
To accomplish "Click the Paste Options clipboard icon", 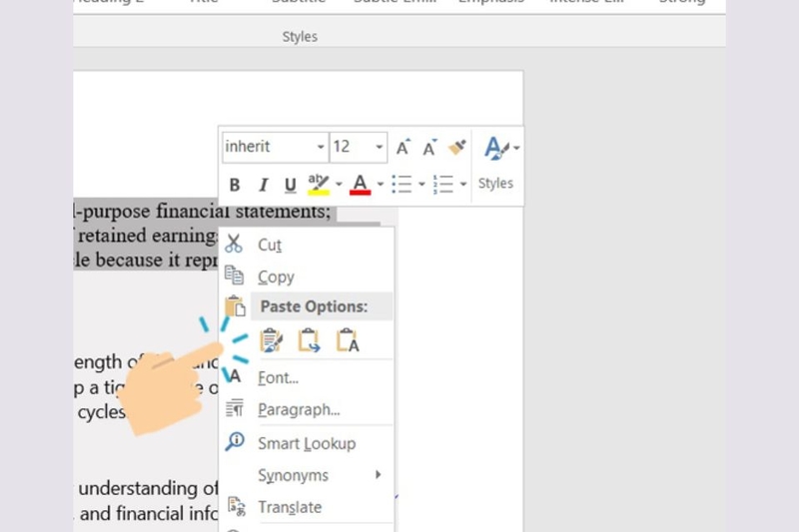I will click(x=235, y=306).
